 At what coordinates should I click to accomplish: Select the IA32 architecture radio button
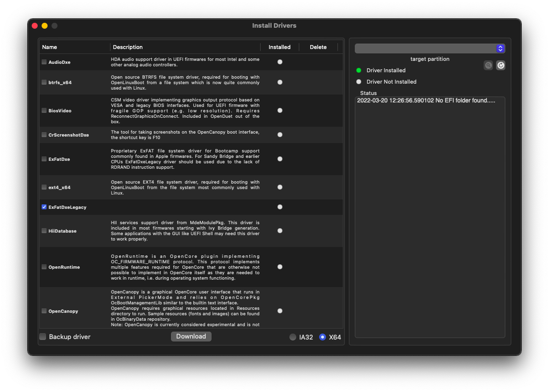pyautogui.click(x=293, y=337)
